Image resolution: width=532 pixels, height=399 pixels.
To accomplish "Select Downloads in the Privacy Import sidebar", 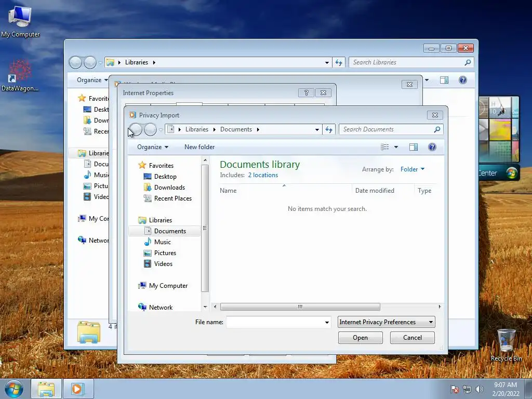I will (169, 187).
